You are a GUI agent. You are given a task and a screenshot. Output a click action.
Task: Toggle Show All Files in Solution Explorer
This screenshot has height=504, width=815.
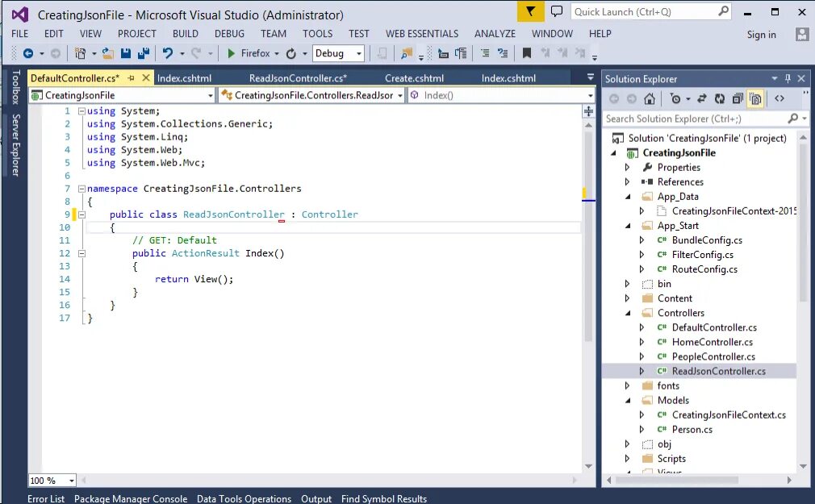point(755,98)
